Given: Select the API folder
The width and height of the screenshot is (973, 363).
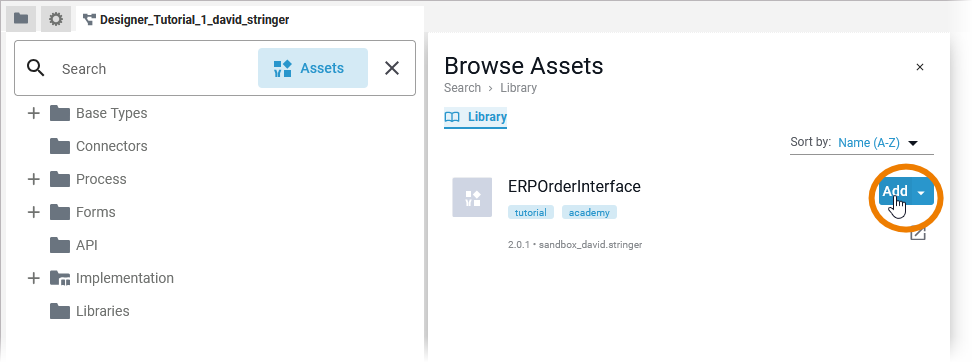Looking at the screenshot, I should click(87, 245).
